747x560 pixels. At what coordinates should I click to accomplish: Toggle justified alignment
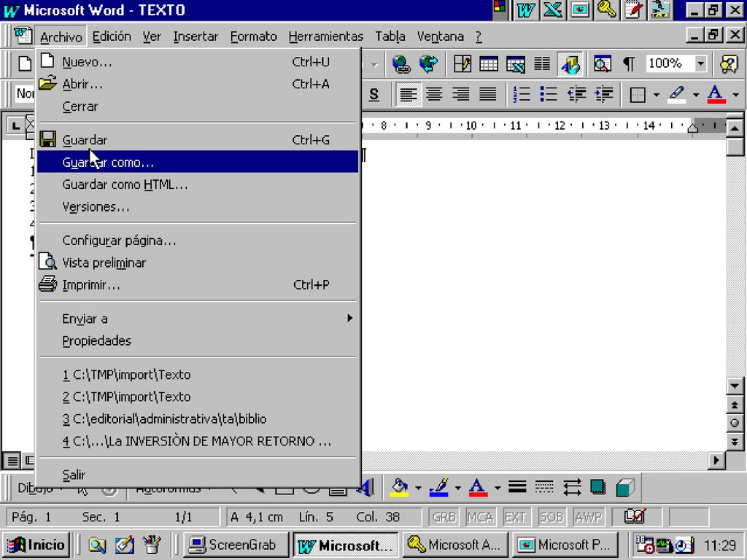[x=487, y=94]
